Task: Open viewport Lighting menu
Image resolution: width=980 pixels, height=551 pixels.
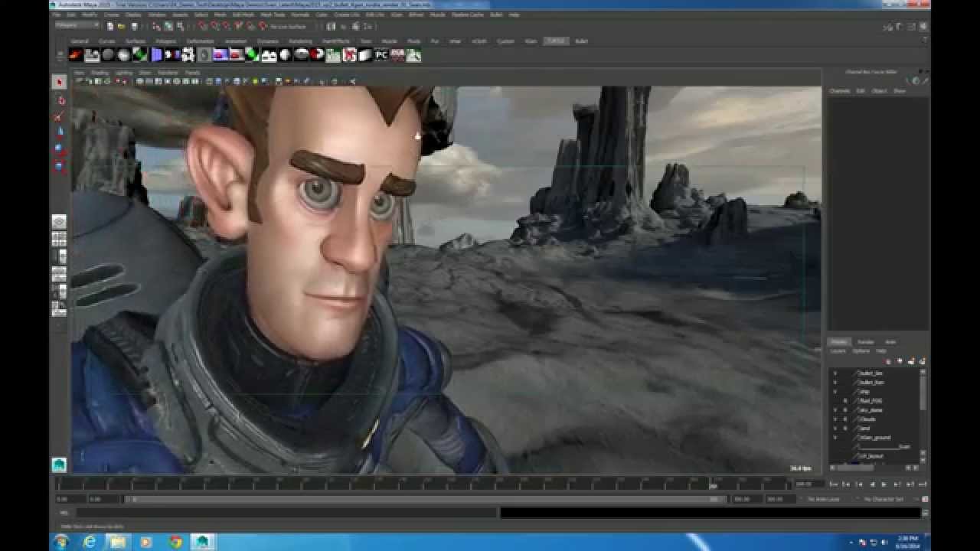Action: tap(123, 73)
